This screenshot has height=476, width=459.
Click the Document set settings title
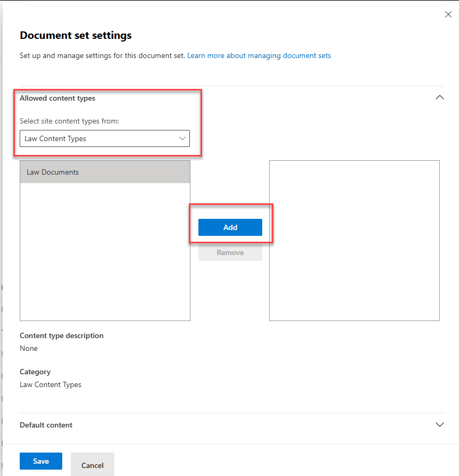point(76,35)
